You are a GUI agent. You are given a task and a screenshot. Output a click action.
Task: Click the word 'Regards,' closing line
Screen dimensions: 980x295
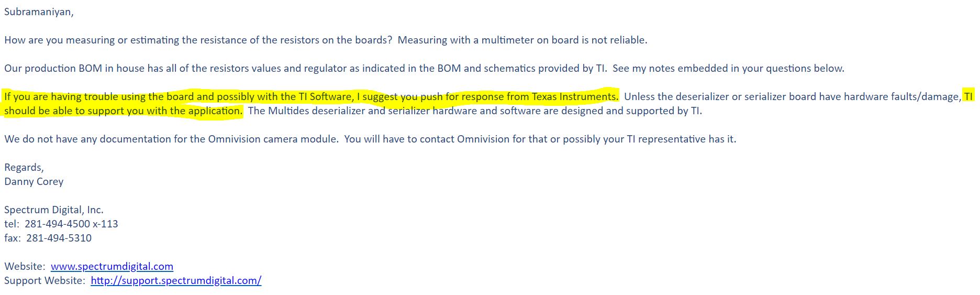click(24, 167)
